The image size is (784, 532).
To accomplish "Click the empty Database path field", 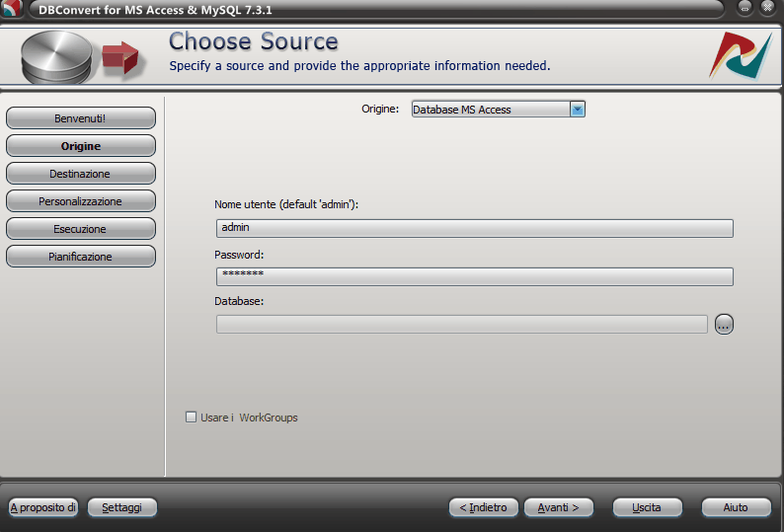I will (x=461, y=324).
